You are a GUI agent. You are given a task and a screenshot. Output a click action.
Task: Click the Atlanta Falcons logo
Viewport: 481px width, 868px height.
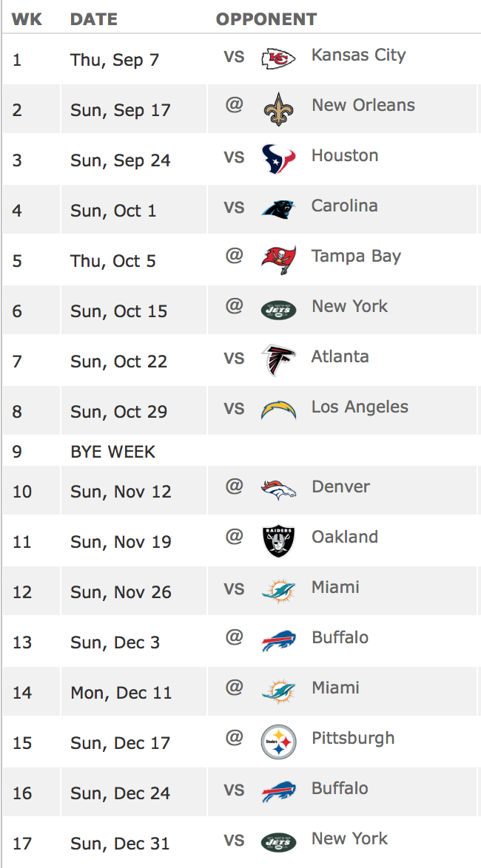click(278, 359)
